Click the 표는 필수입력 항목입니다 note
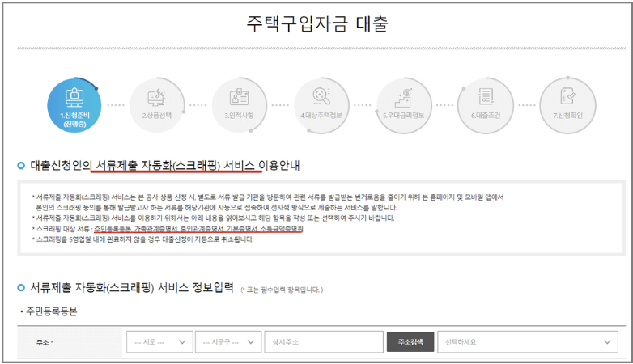The width and height of the screenshot is (633, 364). 282,290
